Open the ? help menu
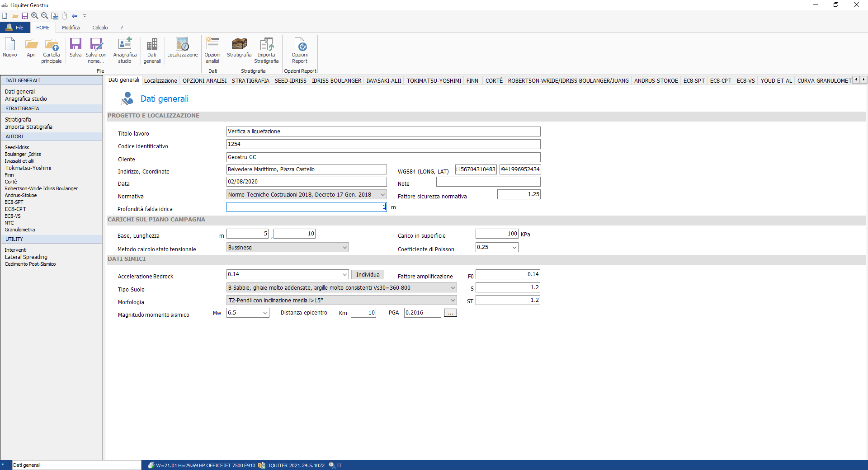 click(122, 28)
